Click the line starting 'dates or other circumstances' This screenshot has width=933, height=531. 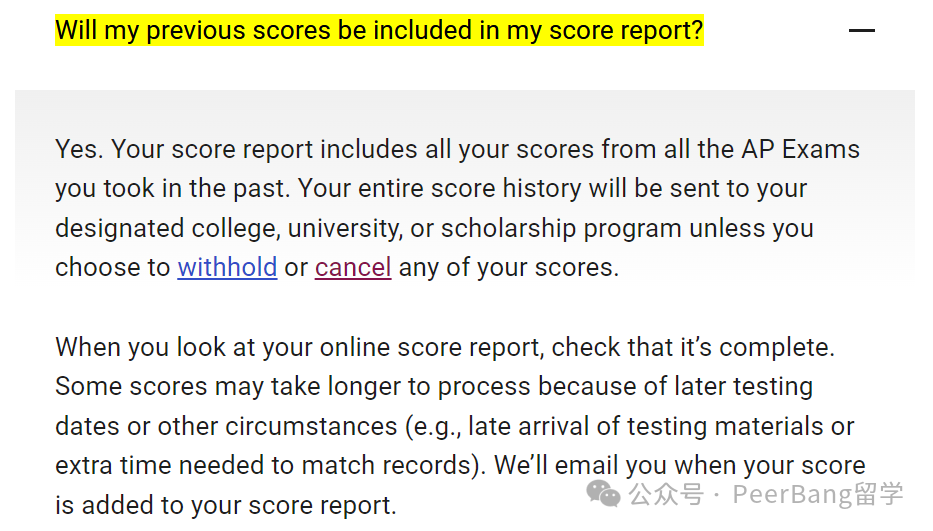click(x=455, y=426)
